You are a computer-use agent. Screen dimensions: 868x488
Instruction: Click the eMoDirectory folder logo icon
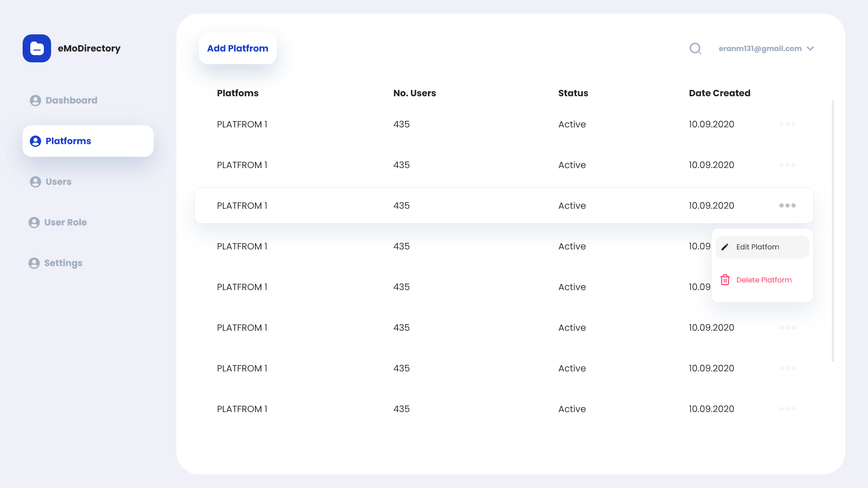coord(37,48)
